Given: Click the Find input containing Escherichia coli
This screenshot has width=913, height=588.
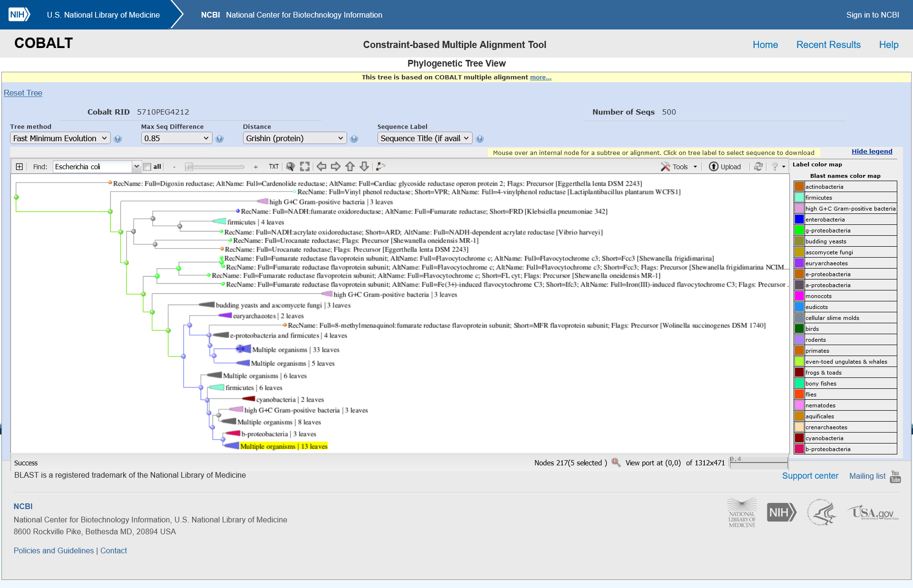Looking at the screenshot, I should click(93, 166).
